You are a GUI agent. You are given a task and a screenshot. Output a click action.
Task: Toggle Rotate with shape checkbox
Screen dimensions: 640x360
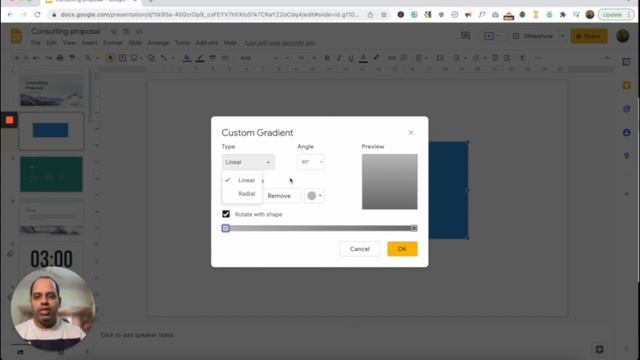click(226, 214)
